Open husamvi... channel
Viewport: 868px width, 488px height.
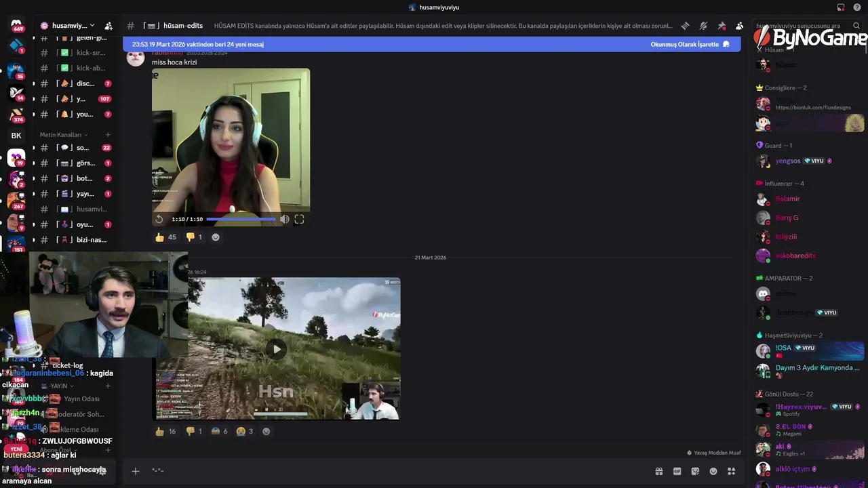tap(75, 209)
